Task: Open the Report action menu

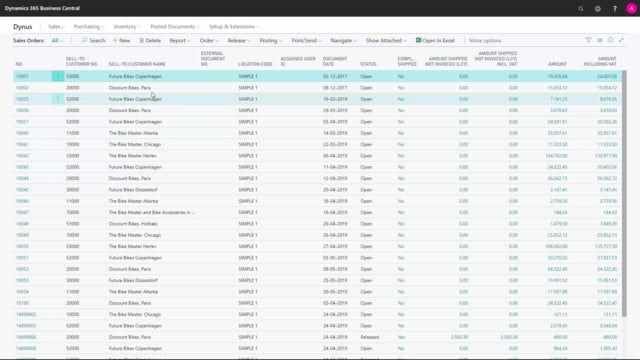Action: 180,40
